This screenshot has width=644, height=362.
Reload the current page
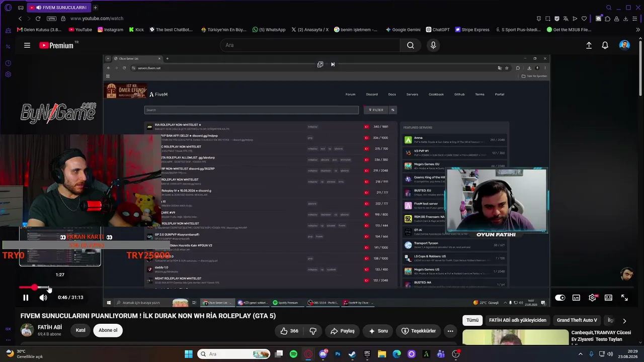click(38, 19)
